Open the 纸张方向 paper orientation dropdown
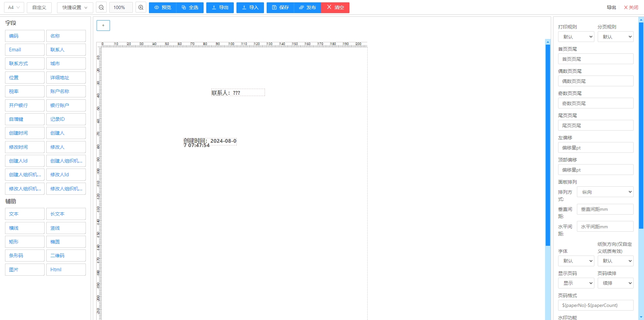This screenshot has width=644, height=320. coord(615,261)
